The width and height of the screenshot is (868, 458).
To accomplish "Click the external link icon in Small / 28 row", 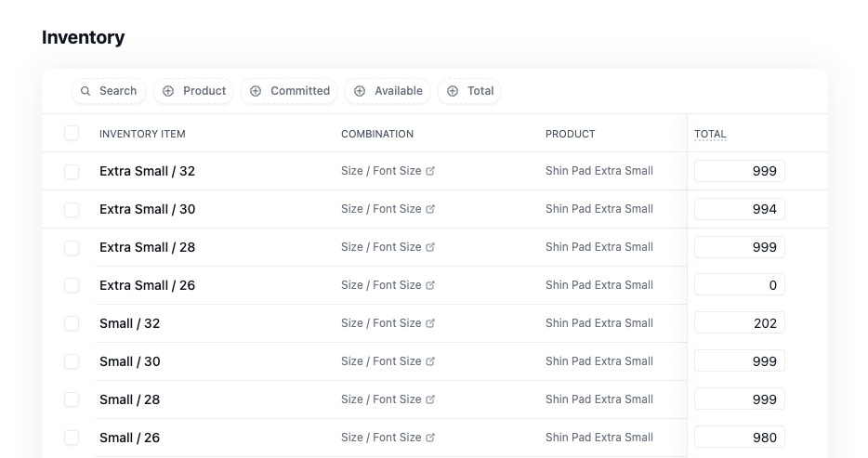I will pos(430,399).
